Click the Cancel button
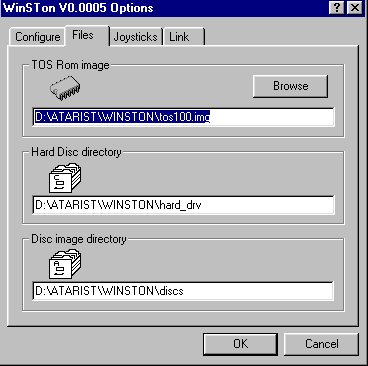The image size is (368, 366). click(321, 344)
